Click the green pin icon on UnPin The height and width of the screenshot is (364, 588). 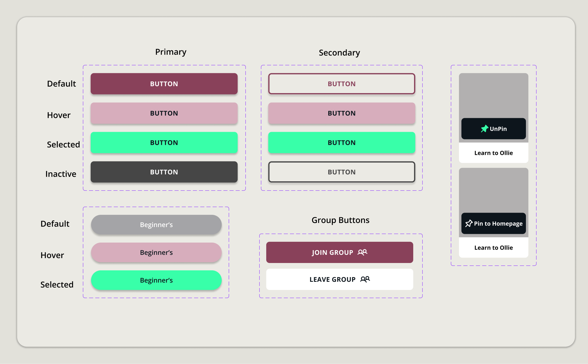click(x=484, y=129)
